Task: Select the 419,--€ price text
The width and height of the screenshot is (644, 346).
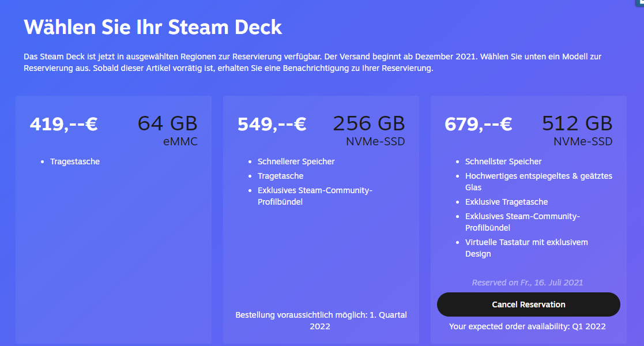Action: (x=63, y=123)
